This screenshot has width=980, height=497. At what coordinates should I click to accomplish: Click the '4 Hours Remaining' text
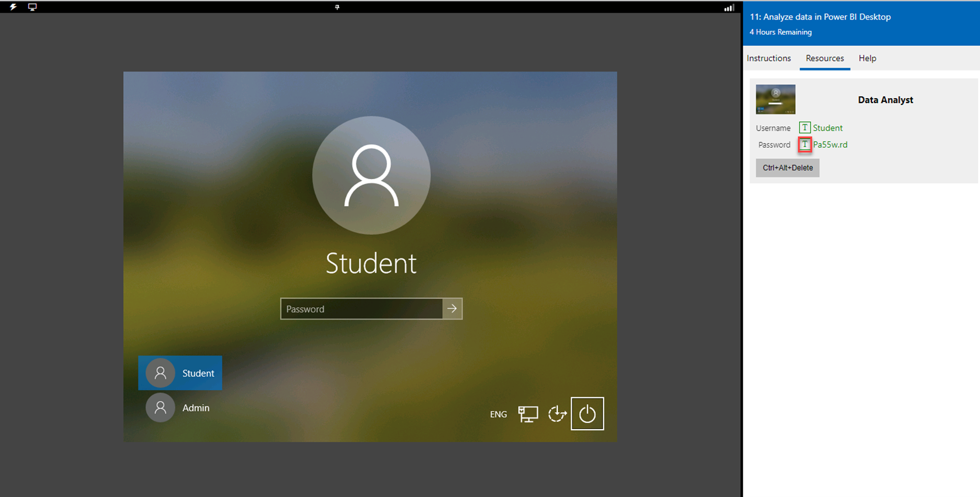point(780,32)
